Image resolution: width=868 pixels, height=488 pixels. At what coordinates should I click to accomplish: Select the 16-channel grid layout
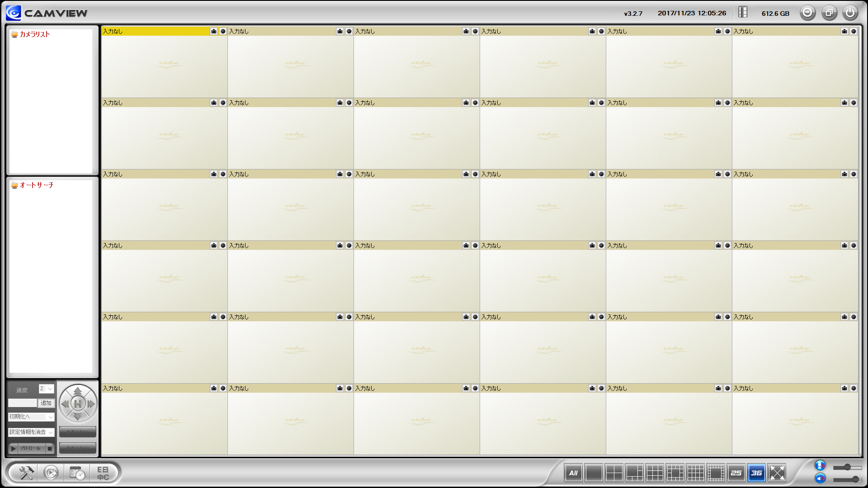pos(695,473)
